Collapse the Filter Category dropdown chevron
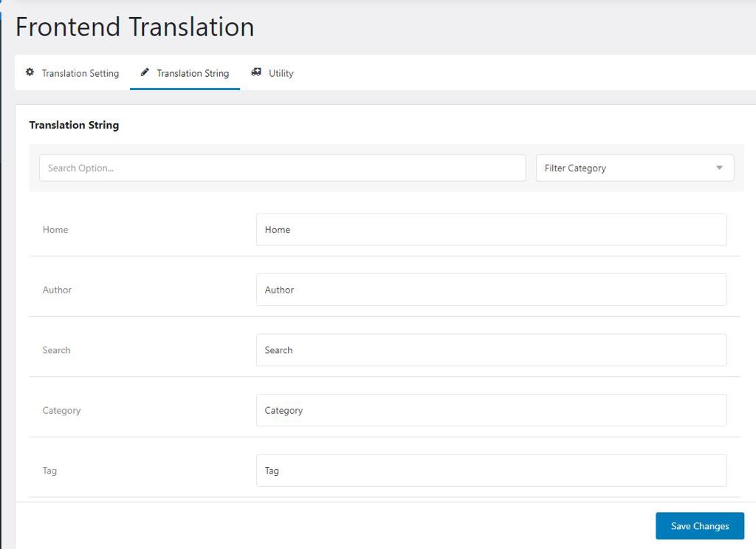 718,168
